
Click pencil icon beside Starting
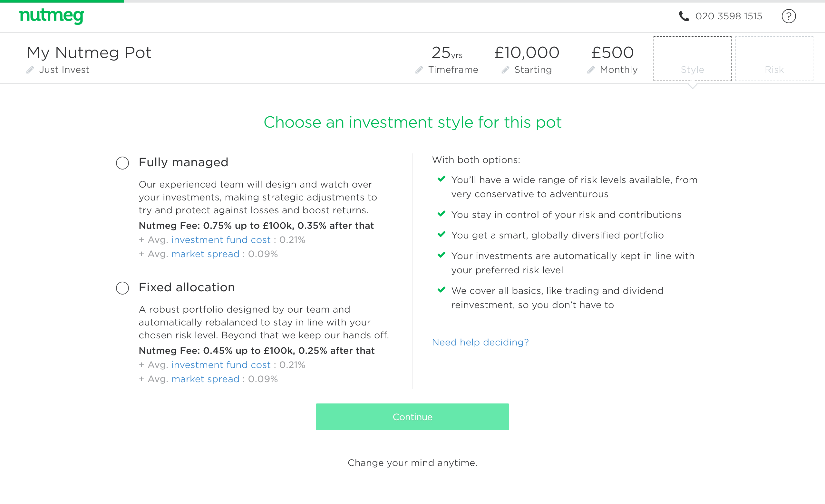click(x=505, y=70)
